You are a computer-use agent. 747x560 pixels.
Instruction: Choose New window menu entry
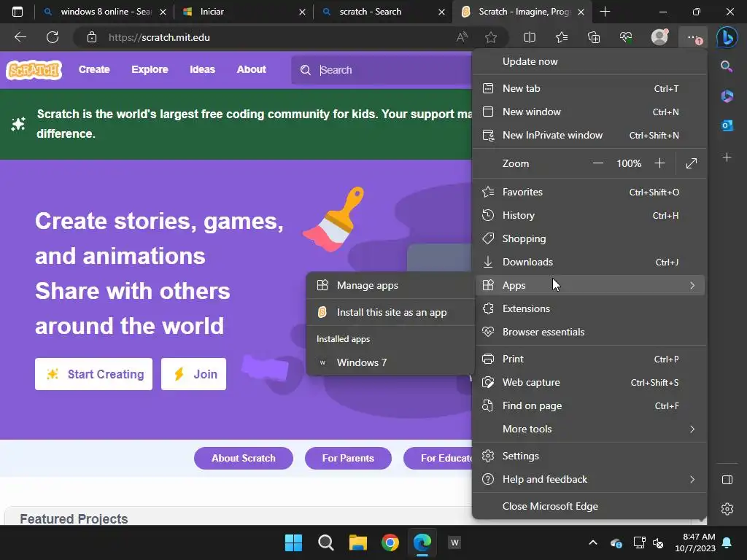(589, 112)
